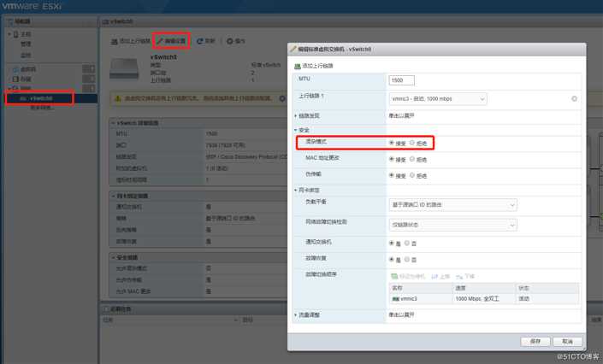Click the VMware ESXi logo
Viewport: 603px width, 364px height.
pos(32,6)
